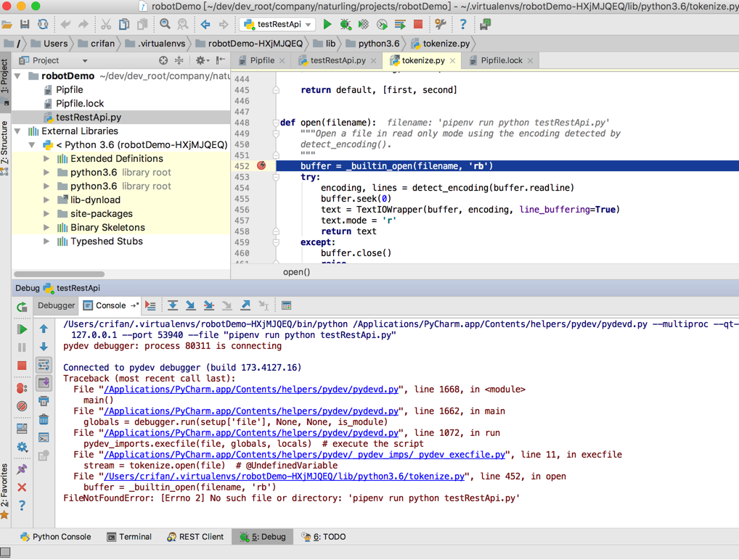The image size is (739, 560).
Task: Click the Project panel horizontal scrollbar
Action: point(60,274)
